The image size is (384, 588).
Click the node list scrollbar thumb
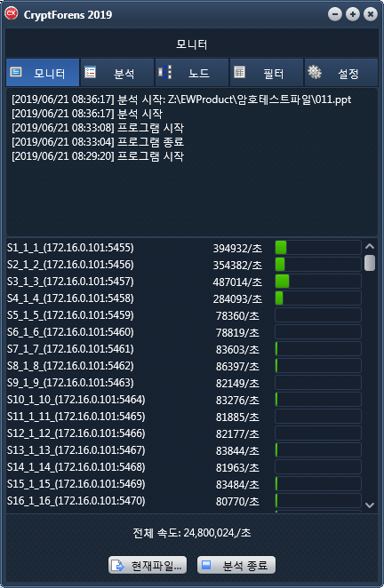pyautogui.click(x=370, y=263)
